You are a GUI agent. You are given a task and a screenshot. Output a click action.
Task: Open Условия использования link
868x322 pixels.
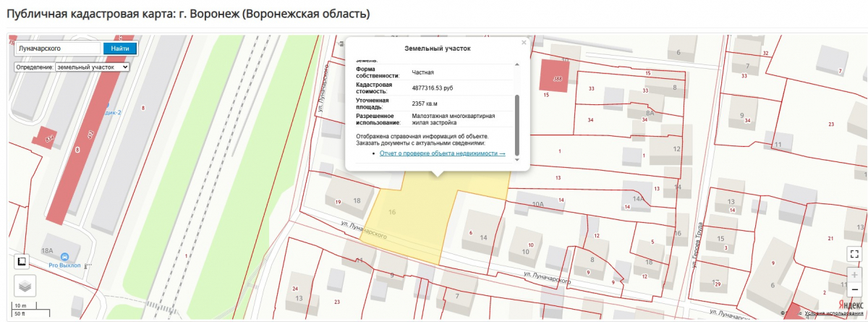coord(835,313)
